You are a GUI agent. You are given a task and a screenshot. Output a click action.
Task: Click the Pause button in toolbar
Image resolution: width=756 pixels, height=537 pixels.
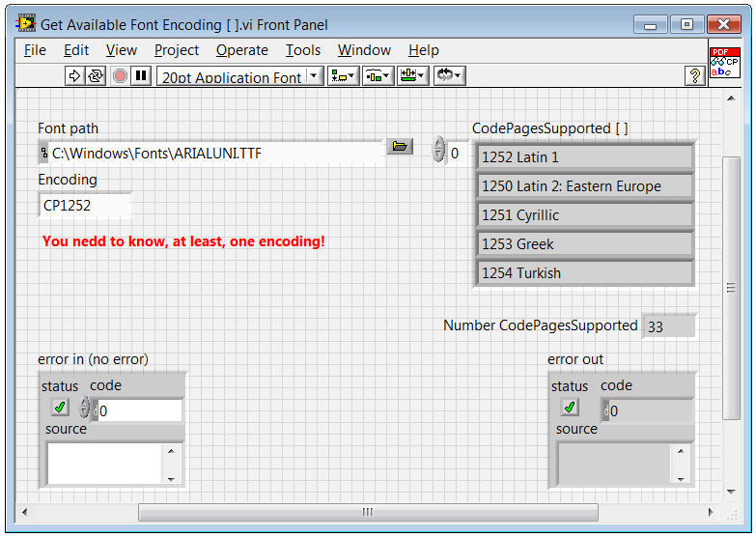pos(141,76)
